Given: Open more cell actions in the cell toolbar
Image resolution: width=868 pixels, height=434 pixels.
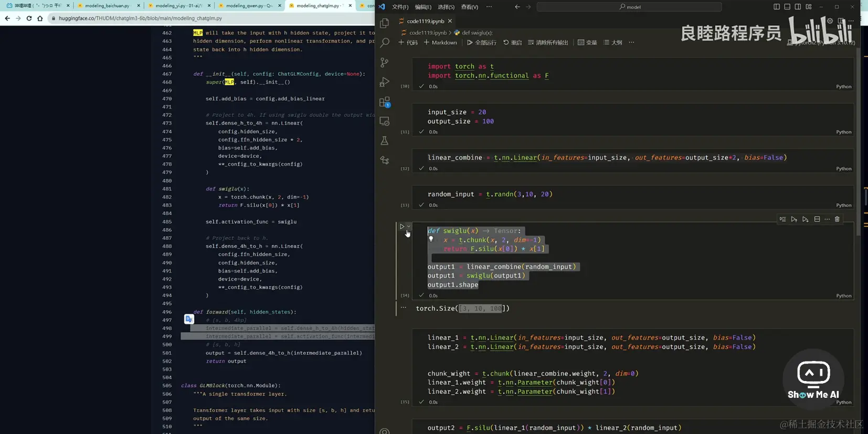Looking at the screenshot, I should [827, 219].
